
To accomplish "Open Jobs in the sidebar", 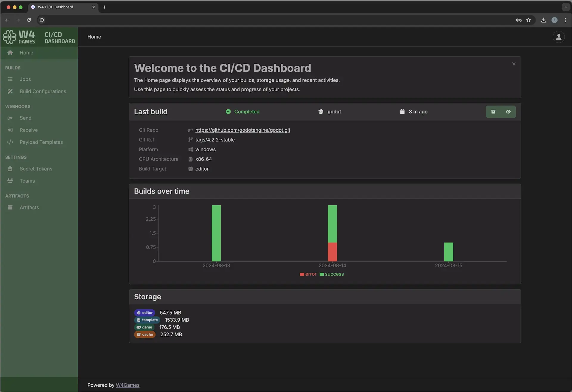I will click(25, 79).
